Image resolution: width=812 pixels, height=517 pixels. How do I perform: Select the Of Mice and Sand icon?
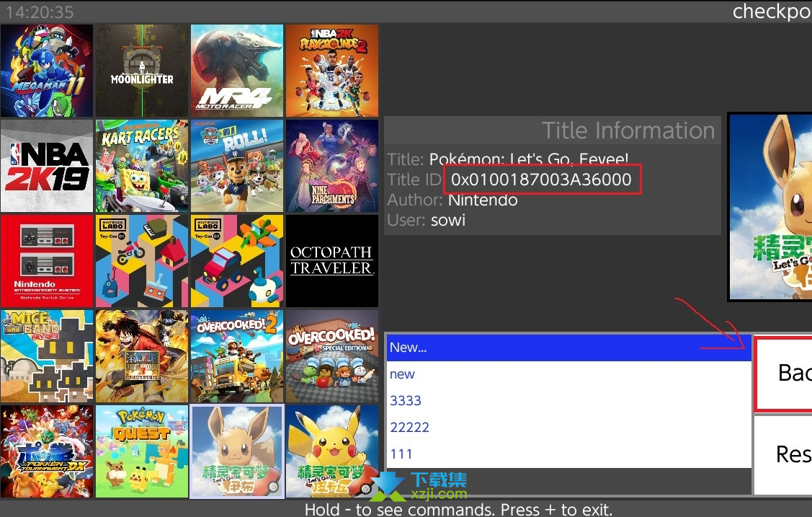click(47, 356)
